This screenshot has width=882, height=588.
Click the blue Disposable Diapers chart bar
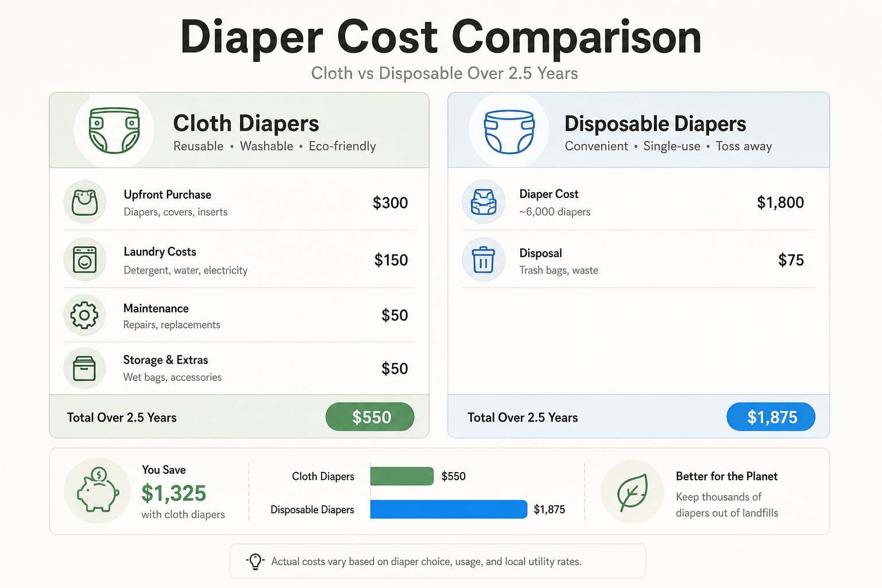448,509
